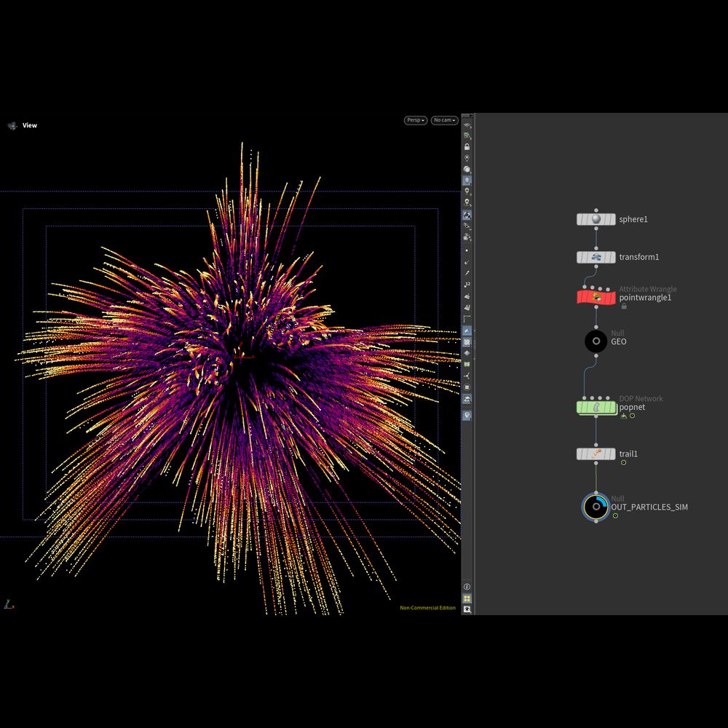Select the red pointwrangle1 Attribute Wrangle node
Viewport: 728px width, 728px height.
pyautogui.click(x=596, y=297)
